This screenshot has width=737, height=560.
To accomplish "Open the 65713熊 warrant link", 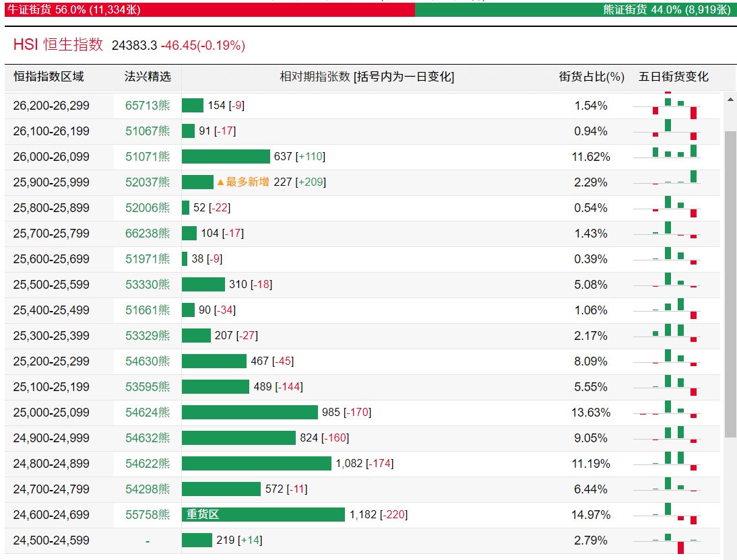I will coord(148,106).
